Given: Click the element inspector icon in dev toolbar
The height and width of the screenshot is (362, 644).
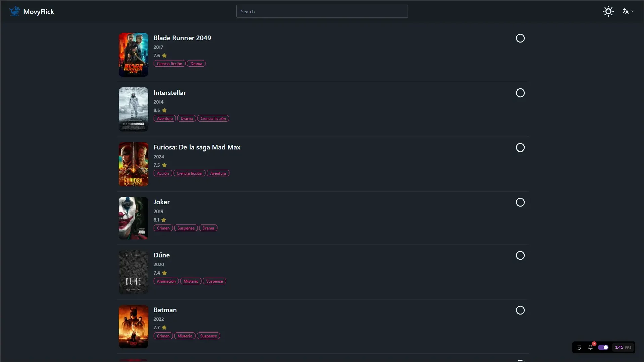Looking at the screenshot, I should [x=579, y=348].
